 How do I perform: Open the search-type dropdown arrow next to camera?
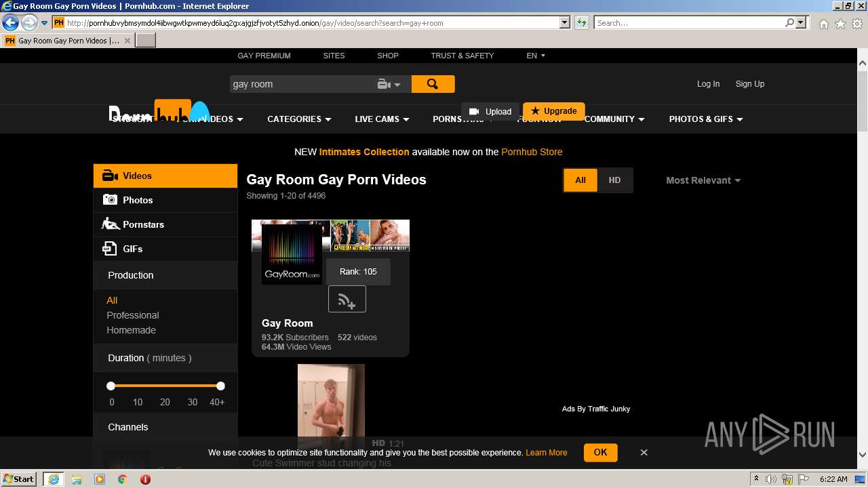397,85
